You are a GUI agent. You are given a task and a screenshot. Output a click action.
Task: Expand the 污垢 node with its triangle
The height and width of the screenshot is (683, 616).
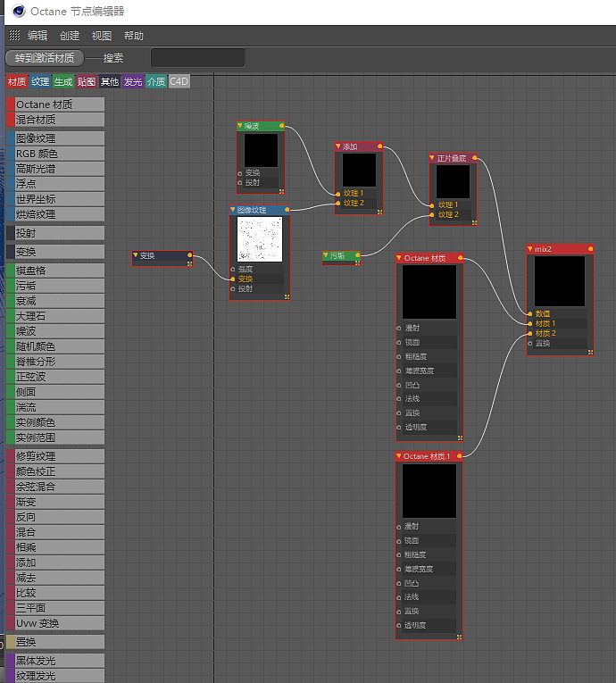pos(325,254)
